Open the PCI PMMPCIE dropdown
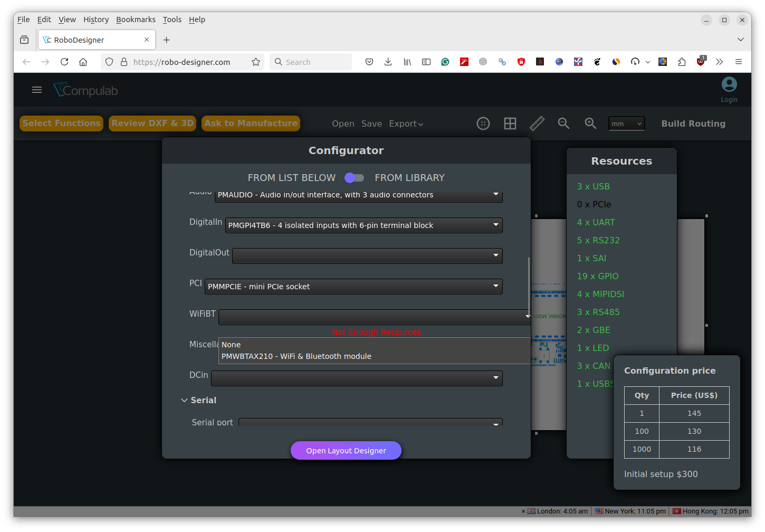This screenshot has width=765, height=532. pos(353,287)
